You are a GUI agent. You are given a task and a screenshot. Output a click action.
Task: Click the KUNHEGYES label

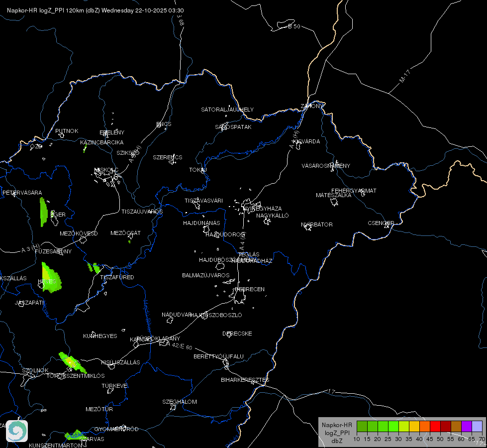pos(100,336)
